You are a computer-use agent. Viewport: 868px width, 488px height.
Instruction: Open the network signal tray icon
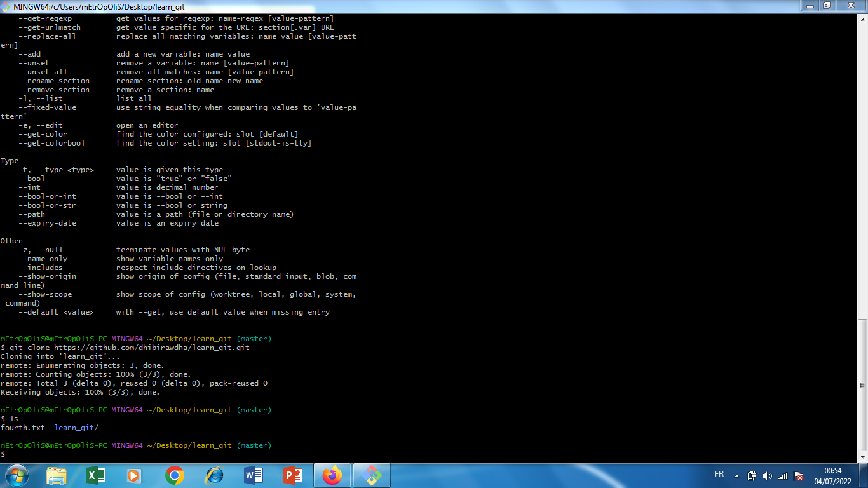tap(783, 476)
